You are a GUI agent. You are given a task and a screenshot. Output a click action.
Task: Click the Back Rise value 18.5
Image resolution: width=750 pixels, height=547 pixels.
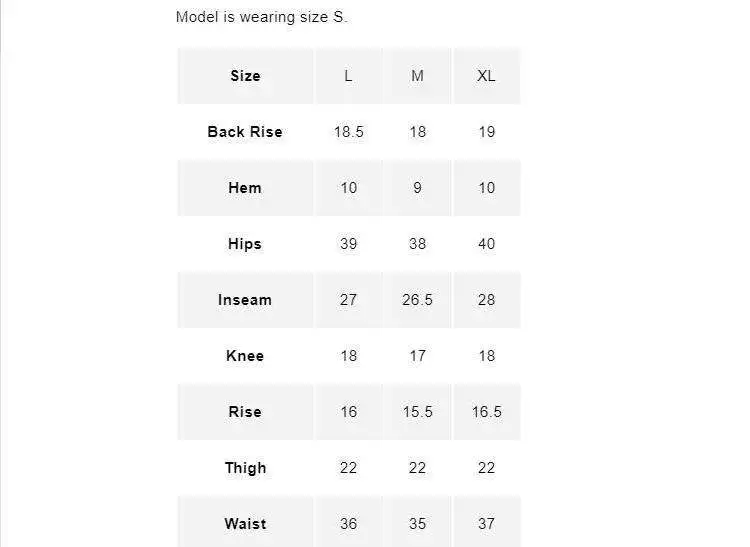348,132
